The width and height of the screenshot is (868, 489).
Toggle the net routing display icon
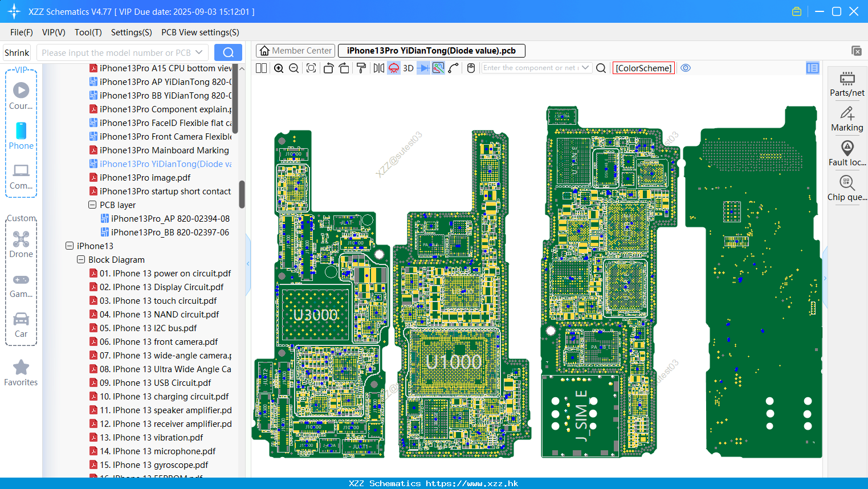(438, 68)
